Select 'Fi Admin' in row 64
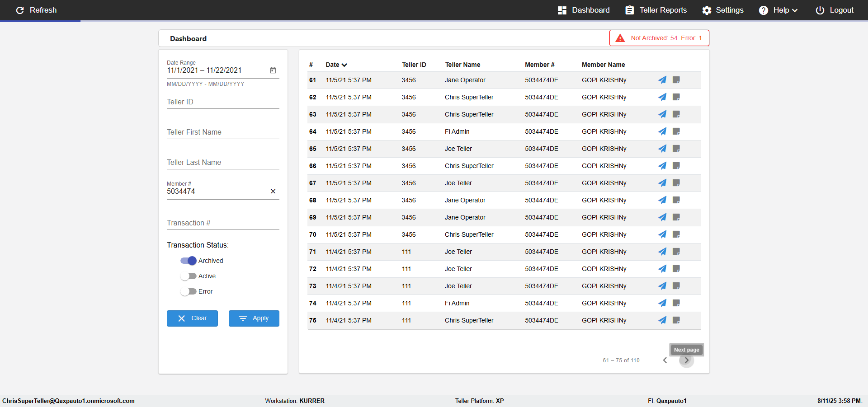 (457, 131)
